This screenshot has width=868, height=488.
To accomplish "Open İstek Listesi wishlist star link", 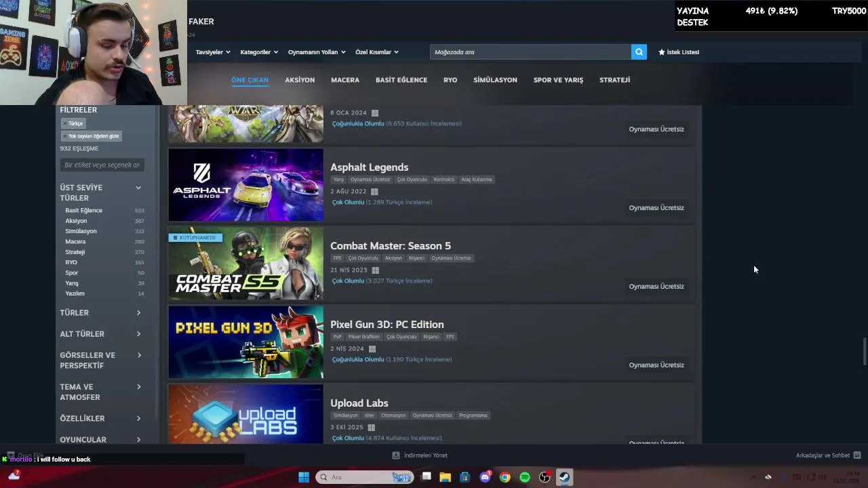I will [x=678, y=52].
